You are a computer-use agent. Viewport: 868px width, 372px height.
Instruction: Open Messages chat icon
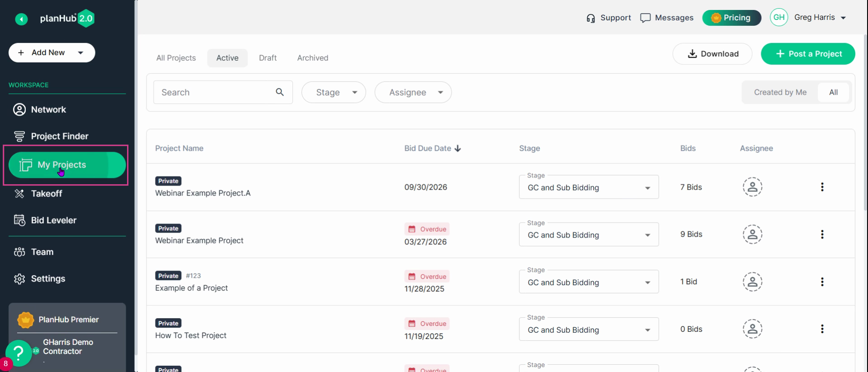646,18
